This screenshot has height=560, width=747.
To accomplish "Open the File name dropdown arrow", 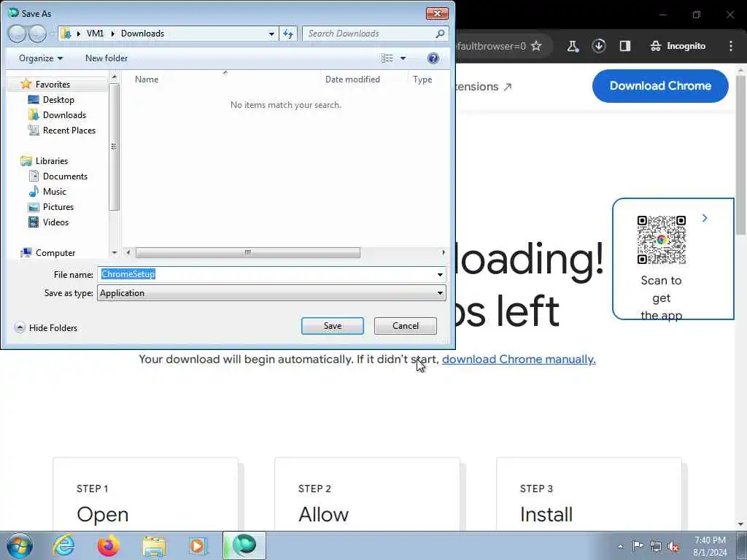I will [x=440, y=274].
